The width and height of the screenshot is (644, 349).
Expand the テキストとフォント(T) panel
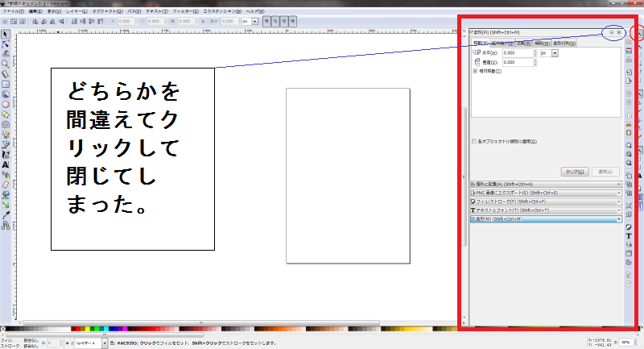coord(546,210)
